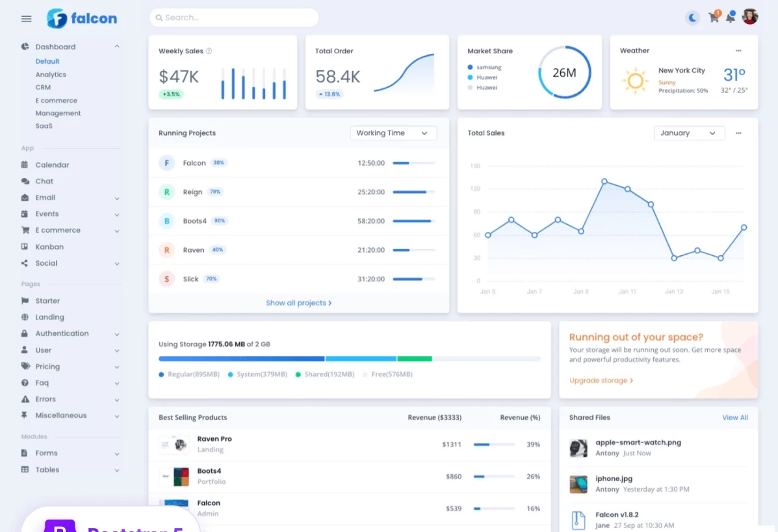Expand the Events submenu chevron
Image resolution: width=778 pixels, height=532 pixels.
117,215
